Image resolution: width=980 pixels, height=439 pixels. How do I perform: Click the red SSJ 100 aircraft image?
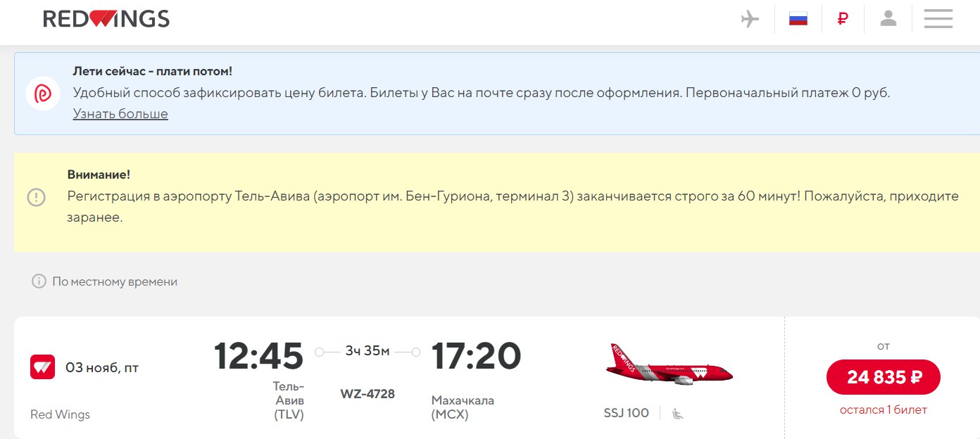coord(669,366)
